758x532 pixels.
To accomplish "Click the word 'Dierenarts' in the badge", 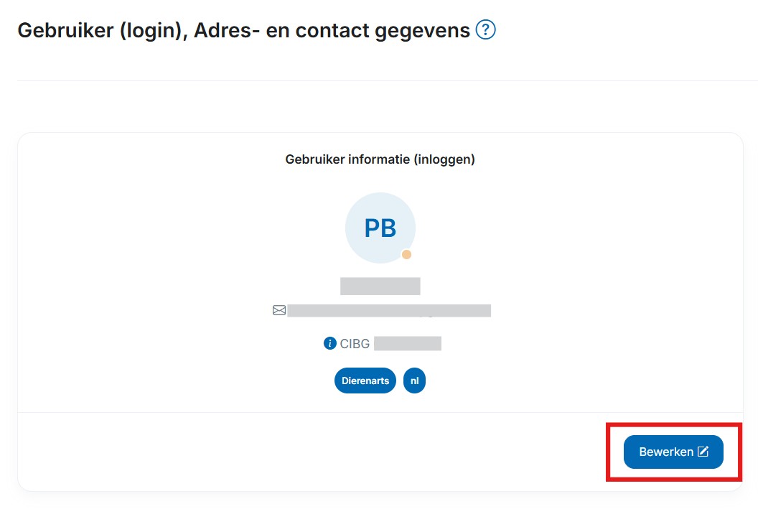I will [x=365, y=381].
